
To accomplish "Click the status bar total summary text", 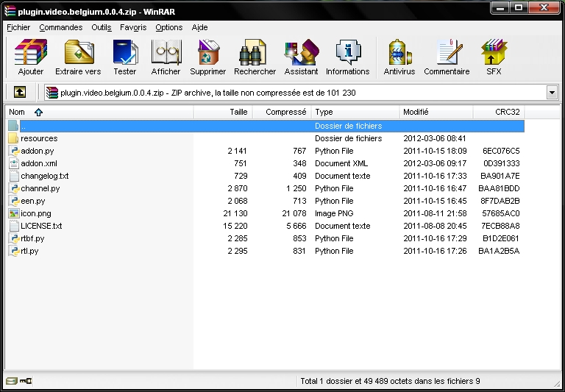I will (x=390, y=381).
